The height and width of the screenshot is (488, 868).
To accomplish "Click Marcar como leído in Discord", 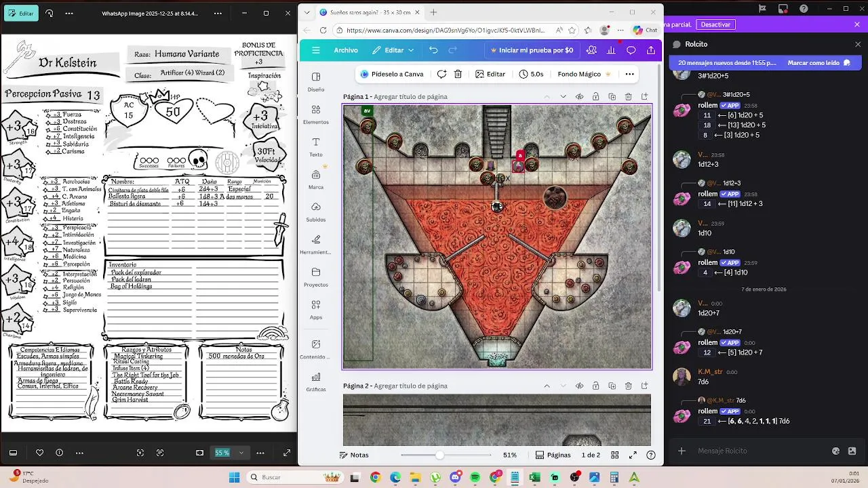I will pos(818,62).
